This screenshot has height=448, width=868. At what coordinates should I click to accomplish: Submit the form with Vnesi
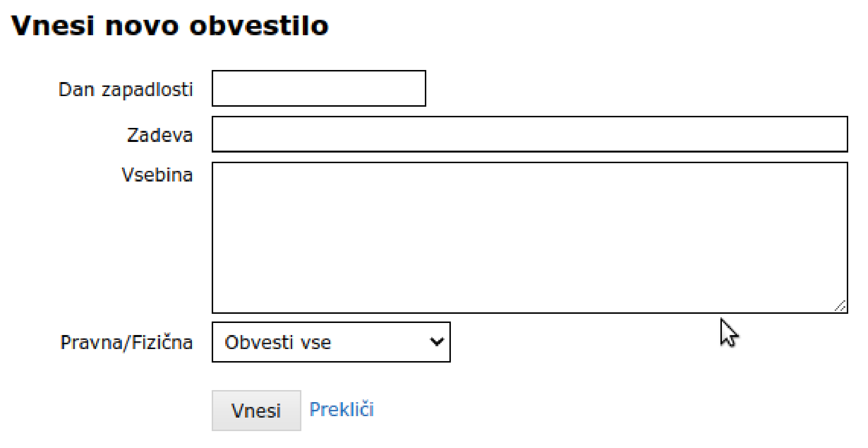tap(256, 410)
